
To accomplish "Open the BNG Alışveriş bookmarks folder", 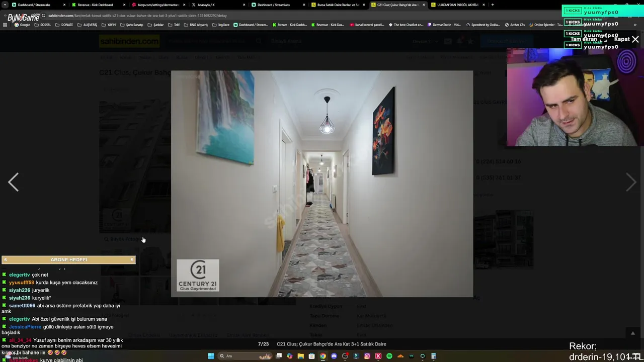I will [x=196, y=25].
